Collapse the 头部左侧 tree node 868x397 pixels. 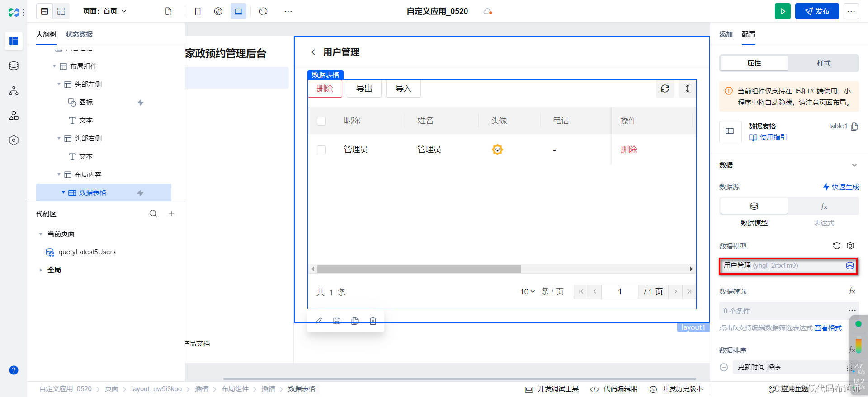click(x=59, y=84)
